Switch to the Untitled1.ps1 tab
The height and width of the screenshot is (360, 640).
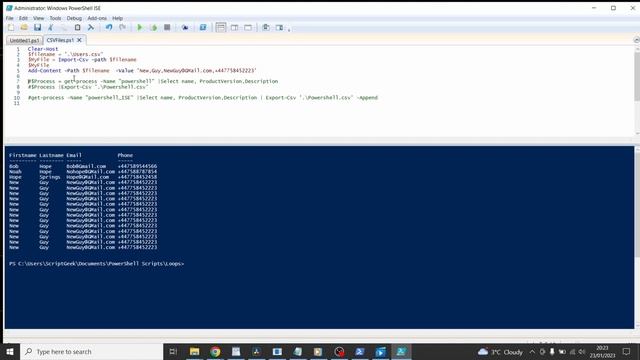pyautogui.click(x=24, y=40)
